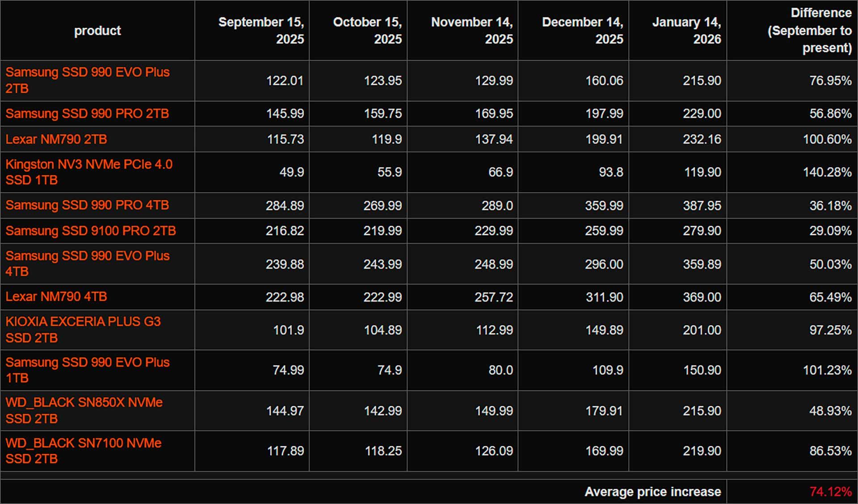
Task: Click the December 14, 2025 column header
Action: pyautogui.click(x=582, y=30)
